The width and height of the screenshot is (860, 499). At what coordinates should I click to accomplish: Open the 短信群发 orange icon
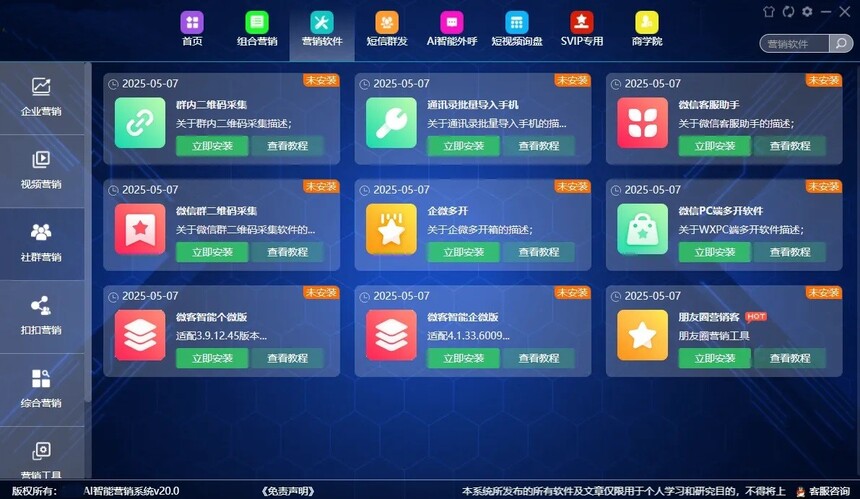pyautogui.click(x=387, y=23)
